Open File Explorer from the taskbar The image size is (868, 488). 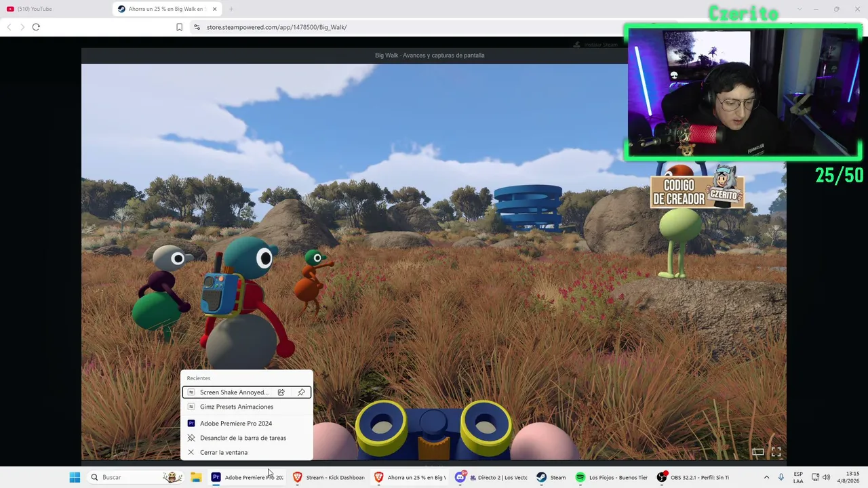pyautogui.click(x=196, y=477)
